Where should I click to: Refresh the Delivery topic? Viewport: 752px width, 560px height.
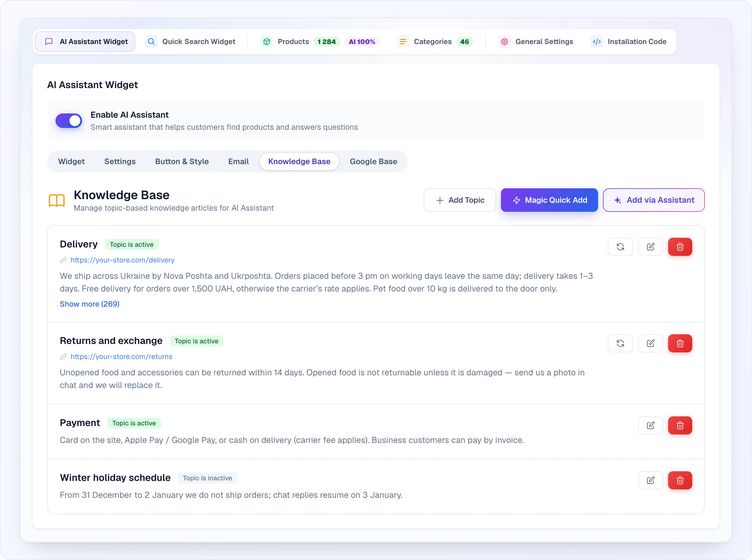tap(620, 247)
